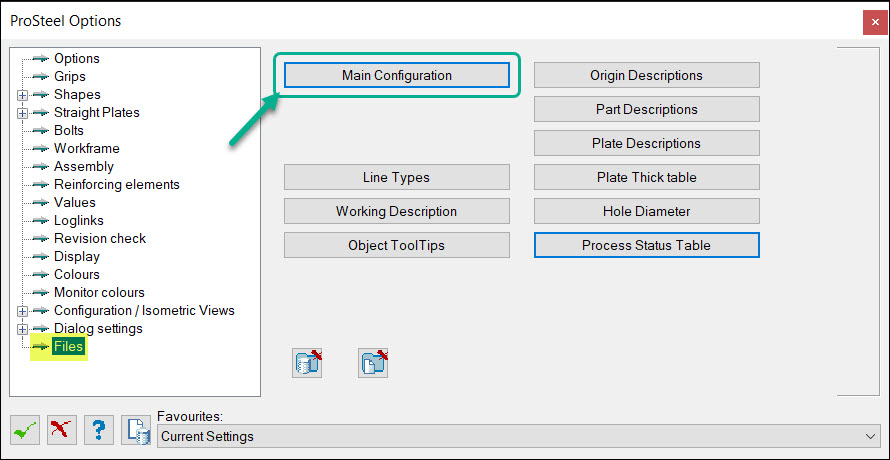The height and width of the screenshot is (460, 890).
Task: Click the red X cancel icon
Action: [x=61, y=430]
